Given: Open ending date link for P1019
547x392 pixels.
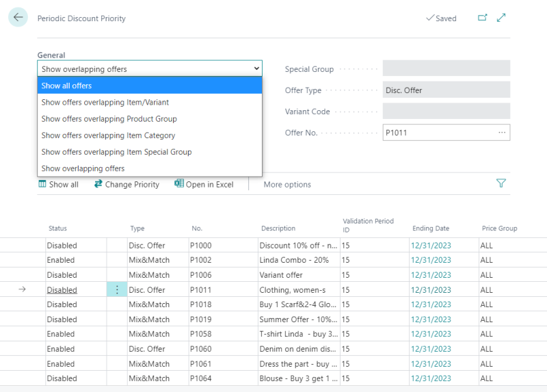Looking at the screenshot, I should point(431,319).
